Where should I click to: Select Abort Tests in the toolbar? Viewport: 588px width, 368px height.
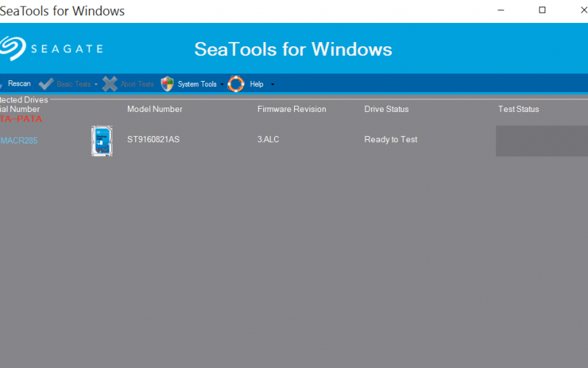(x=137, y=84)
